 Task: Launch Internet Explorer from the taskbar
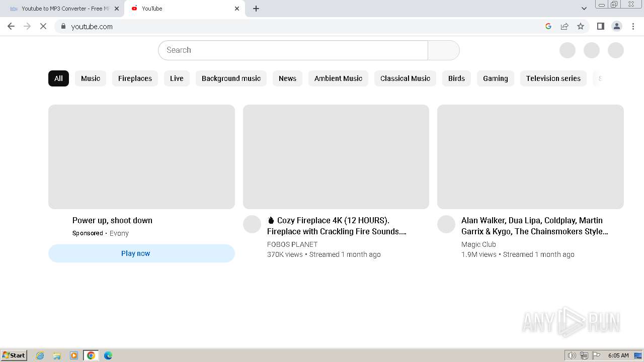pos(40,355)
